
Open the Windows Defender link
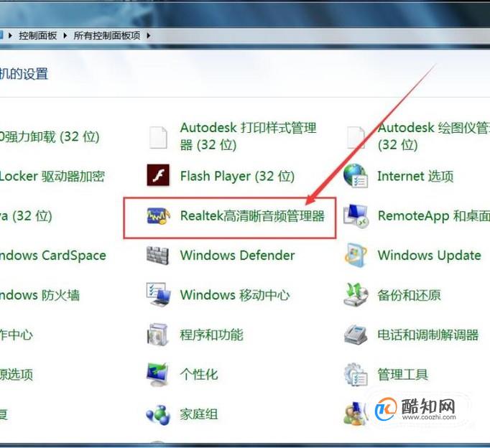[x=238, y=256]
